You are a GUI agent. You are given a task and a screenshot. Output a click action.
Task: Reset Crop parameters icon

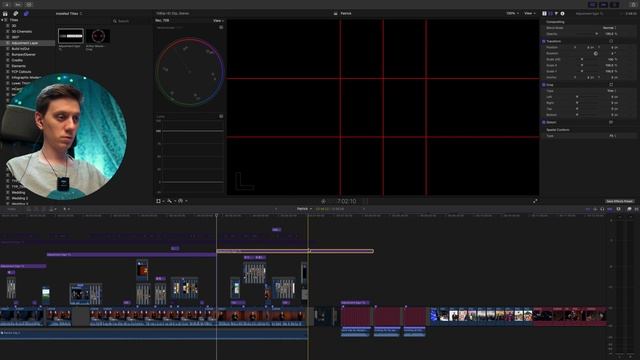click(x=611, y=84)
